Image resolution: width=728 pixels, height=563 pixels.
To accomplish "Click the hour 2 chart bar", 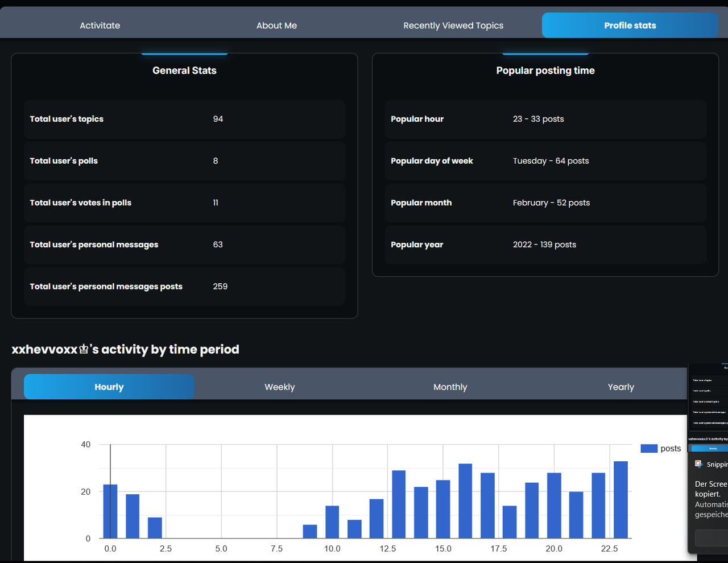I will click(155, 528).
